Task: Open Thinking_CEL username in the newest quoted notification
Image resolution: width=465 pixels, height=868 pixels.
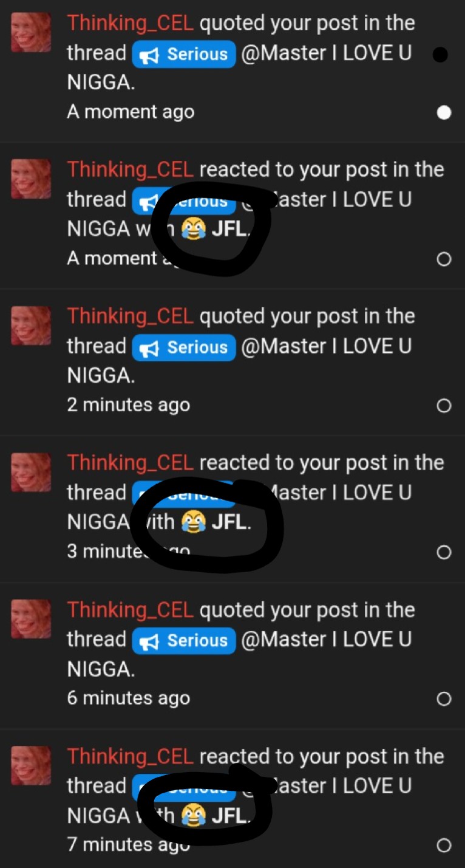Action: point(130,24)
